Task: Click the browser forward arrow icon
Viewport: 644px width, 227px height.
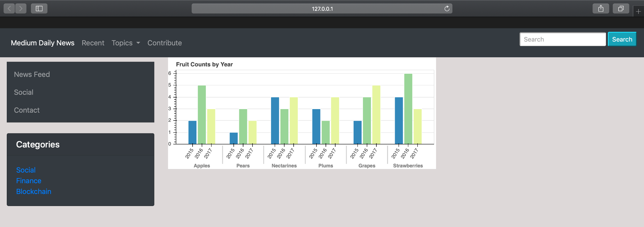Action: (x=21, y=8)
